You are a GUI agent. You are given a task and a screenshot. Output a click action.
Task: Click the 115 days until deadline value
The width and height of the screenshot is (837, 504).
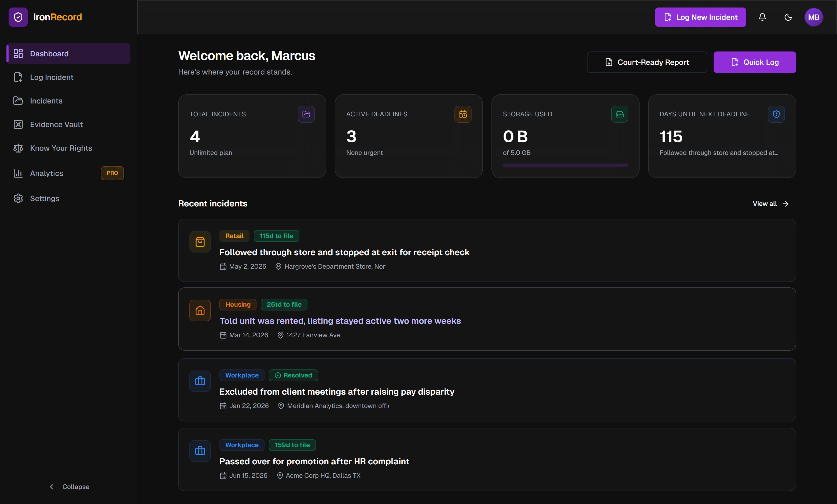tap(671, 136)
